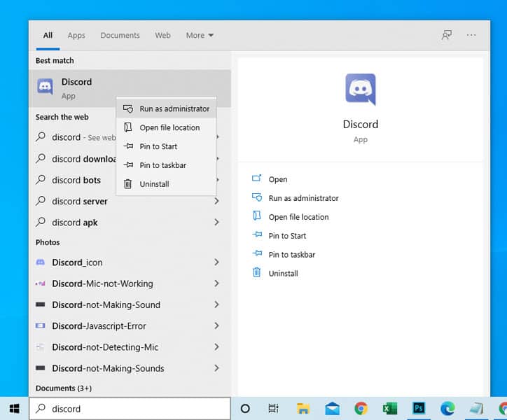Click Open in the Discord details pane
This screenshot has width=507, height=420.
pyautogui.click(x=278, y=179)
